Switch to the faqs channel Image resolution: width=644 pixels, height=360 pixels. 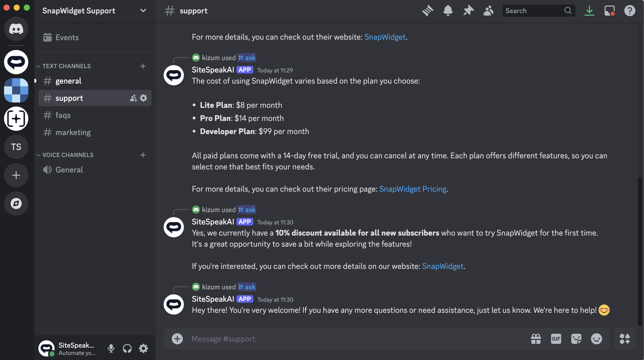tap(63, 115)
